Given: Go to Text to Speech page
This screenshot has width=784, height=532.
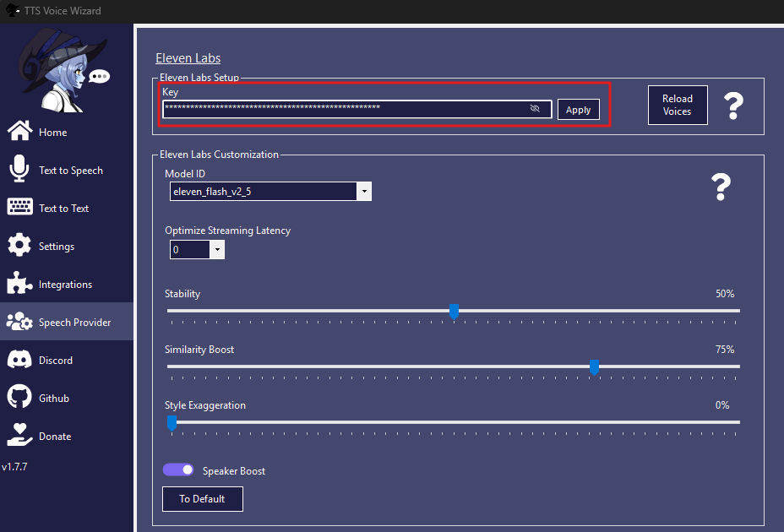Looking at the screenshot, I should (71, 171).
